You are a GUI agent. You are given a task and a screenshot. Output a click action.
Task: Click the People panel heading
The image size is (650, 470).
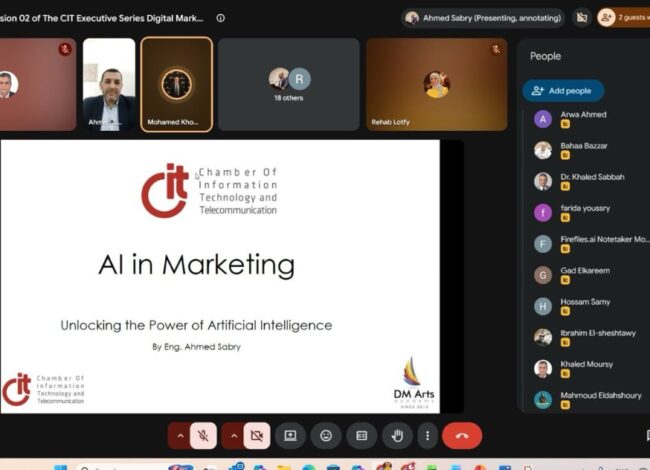[x=546, y=56]
